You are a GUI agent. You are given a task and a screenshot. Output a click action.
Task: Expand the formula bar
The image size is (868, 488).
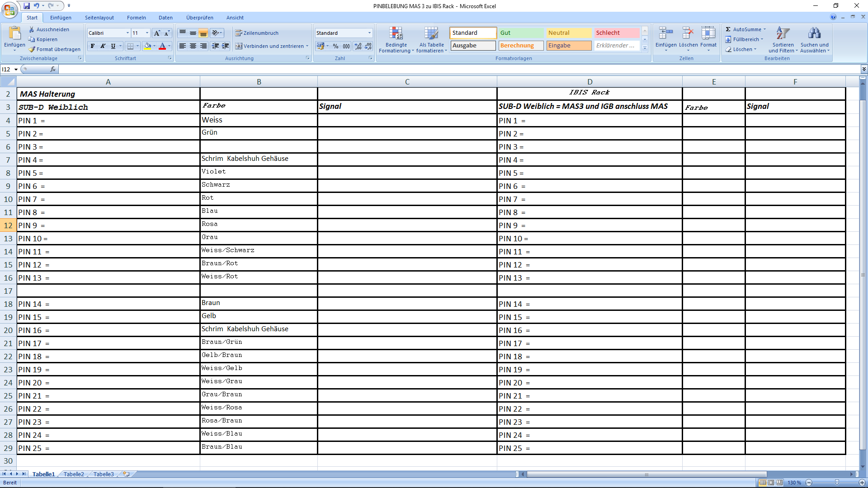(864, 69)
